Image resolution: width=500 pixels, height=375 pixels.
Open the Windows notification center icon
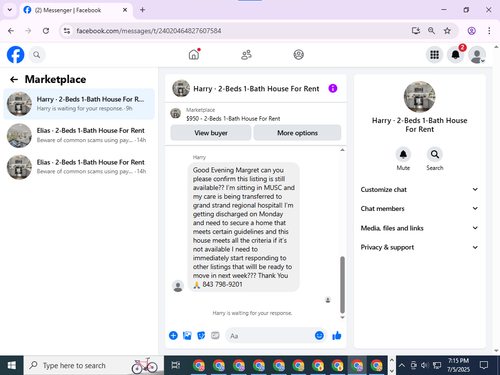pyautogui.click(x=484, y=365)
